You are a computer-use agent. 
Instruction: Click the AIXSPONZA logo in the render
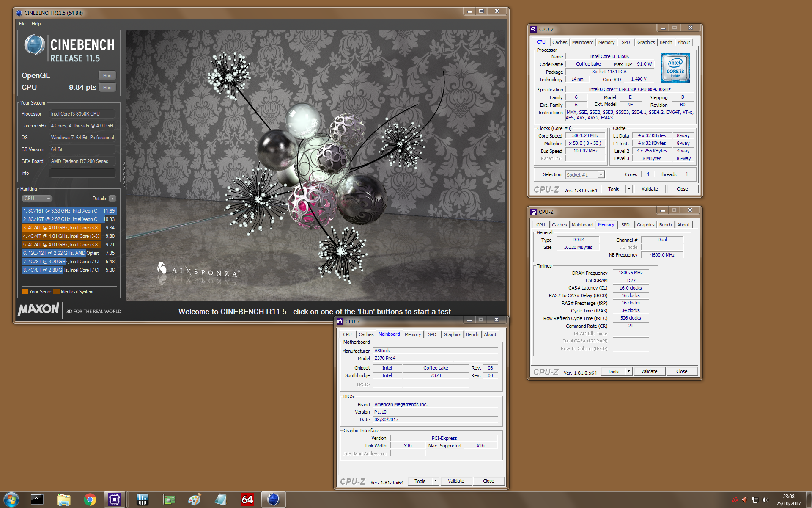[x=198, y=271]
